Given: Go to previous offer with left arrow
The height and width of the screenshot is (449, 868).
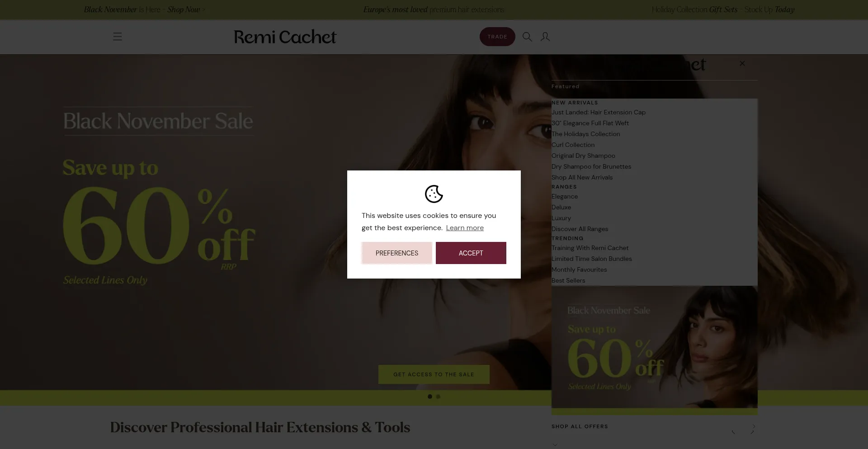Looking at the screenshot, I should [733, 432].
